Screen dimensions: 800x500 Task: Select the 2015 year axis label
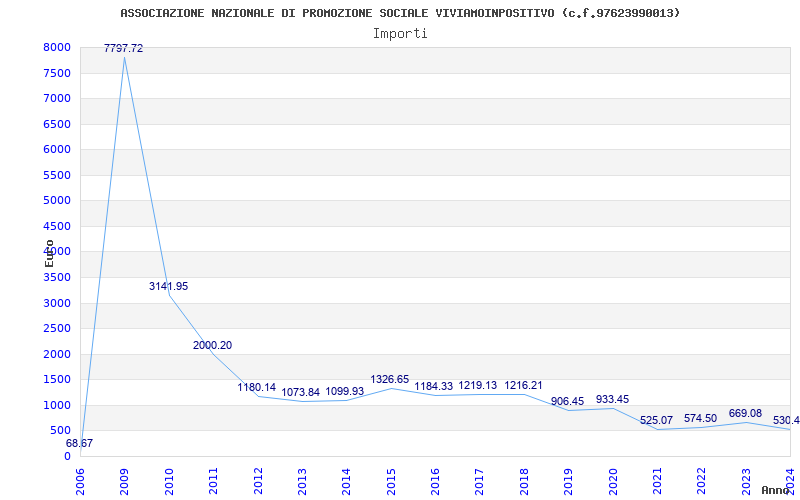coord(391,482)
